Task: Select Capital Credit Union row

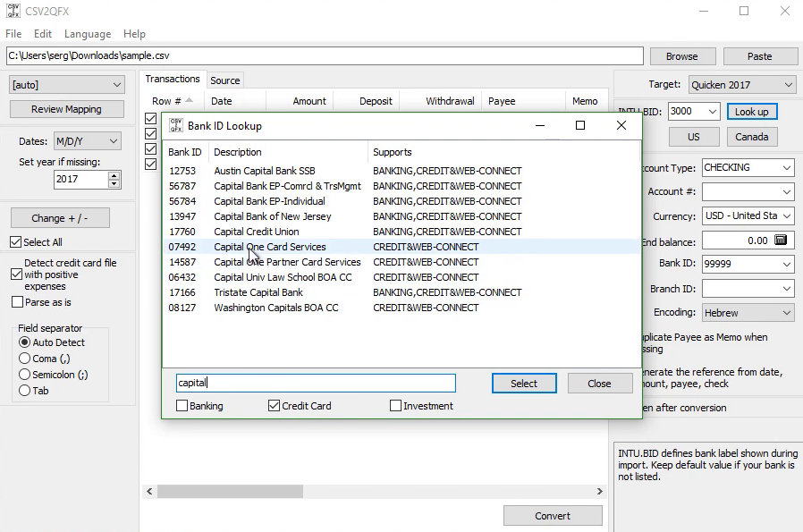Action: pos(401,232)
